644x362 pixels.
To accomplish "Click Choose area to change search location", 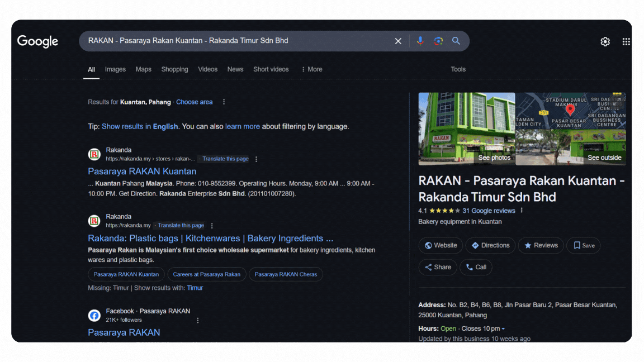I will [194, 102].
